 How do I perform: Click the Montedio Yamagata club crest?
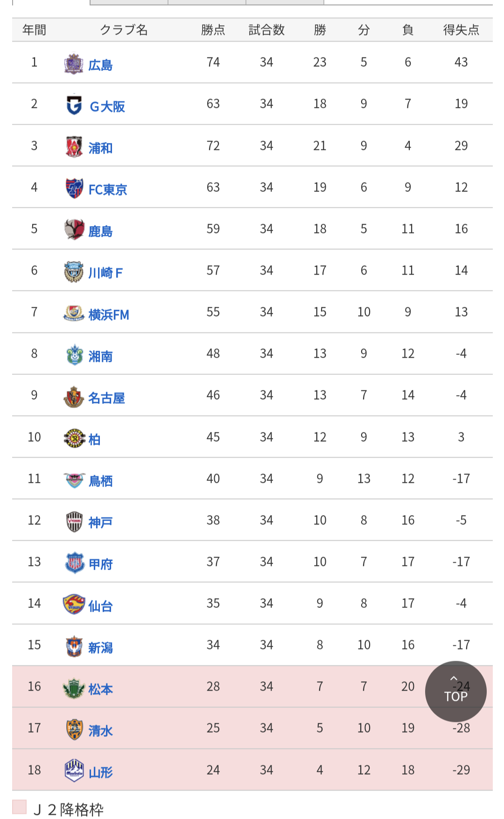(x=74, y=770)
